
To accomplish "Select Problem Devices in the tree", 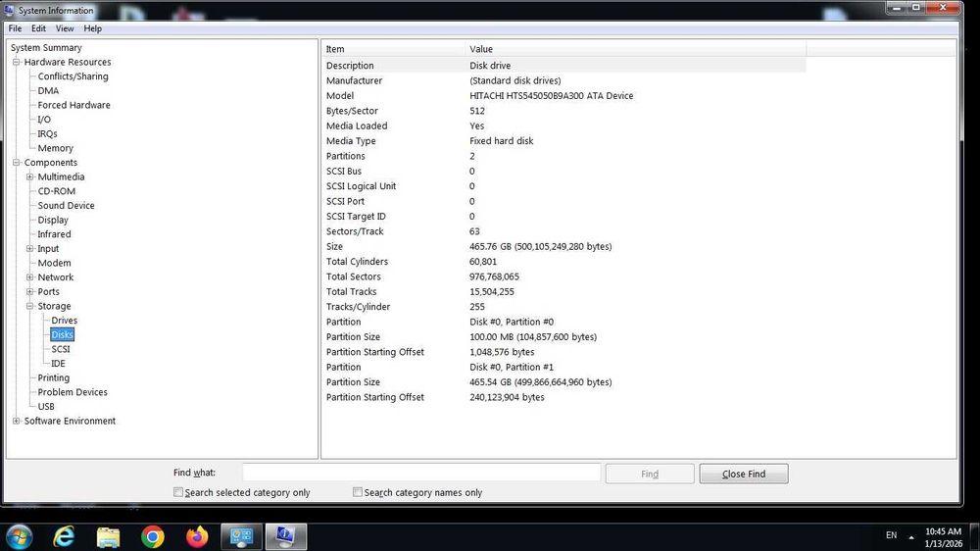I will click(x=73, y=392).
